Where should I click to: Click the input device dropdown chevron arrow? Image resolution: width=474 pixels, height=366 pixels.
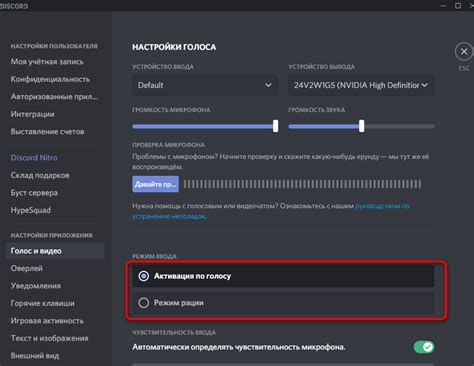[268, 85]
